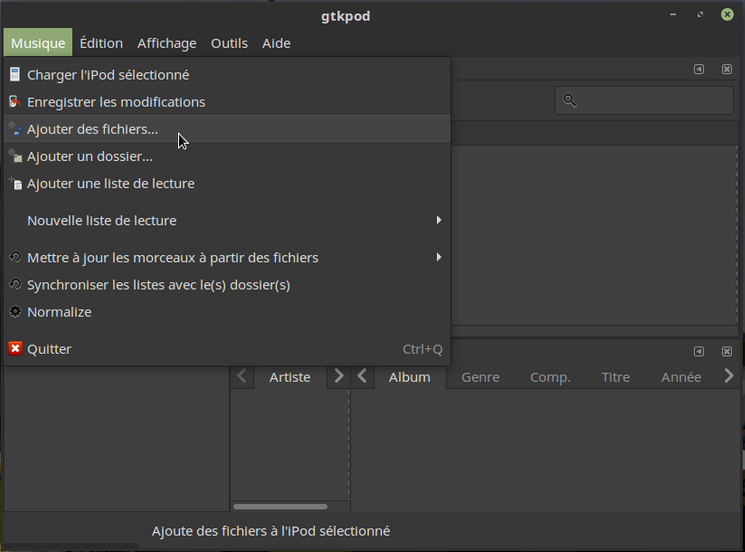Switch to the Album tab
The image size is (745, 552).
coord(409,377)
